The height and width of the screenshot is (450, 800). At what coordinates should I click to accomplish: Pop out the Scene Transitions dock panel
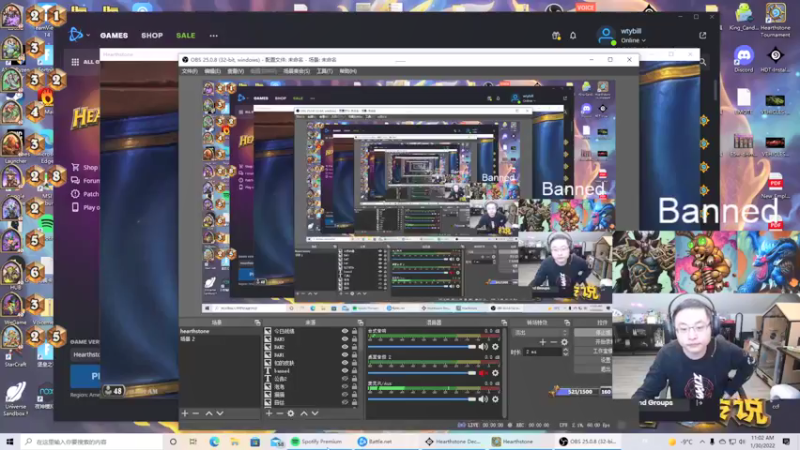click(567, 322)
